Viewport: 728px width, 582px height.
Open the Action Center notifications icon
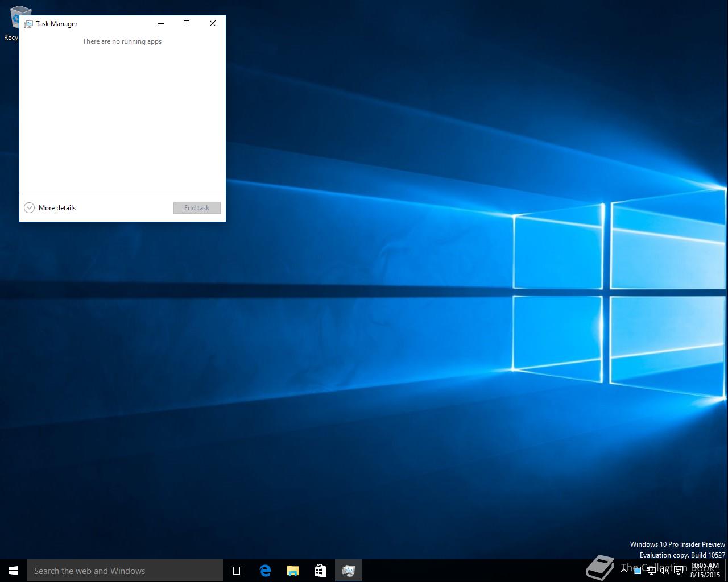tap(679, 571)
